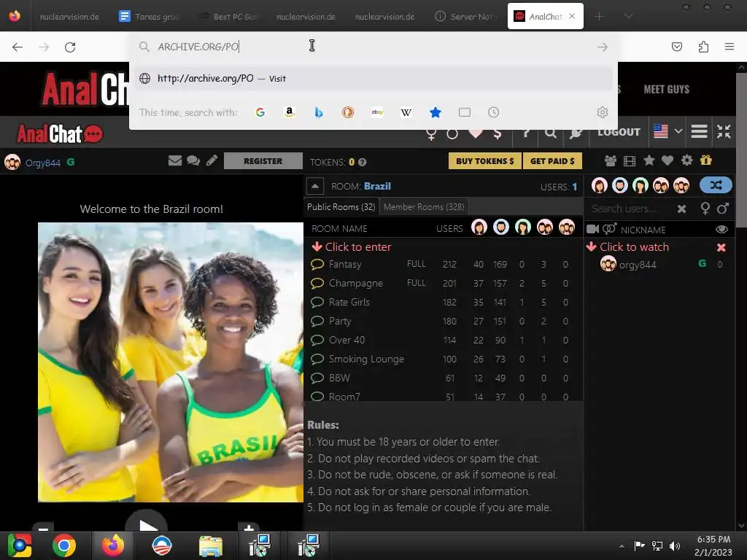Open the envelope messages icon
This screenshot has width=747, height=560.
pos(175,160)
